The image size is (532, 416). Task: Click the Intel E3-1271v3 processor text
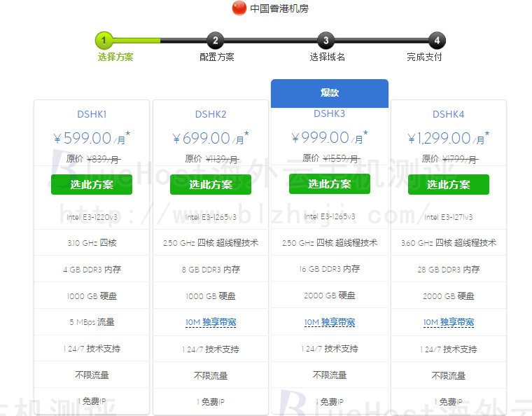pos(449,217)
